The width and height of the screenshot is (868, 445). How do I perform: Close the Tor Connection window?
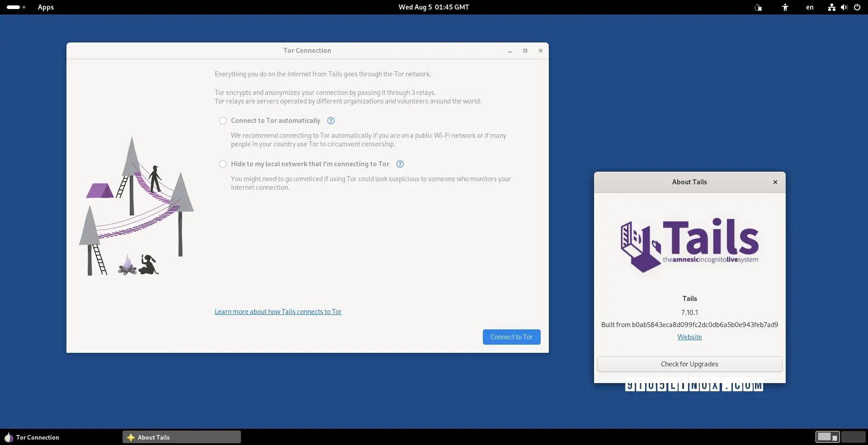[541, 51]
